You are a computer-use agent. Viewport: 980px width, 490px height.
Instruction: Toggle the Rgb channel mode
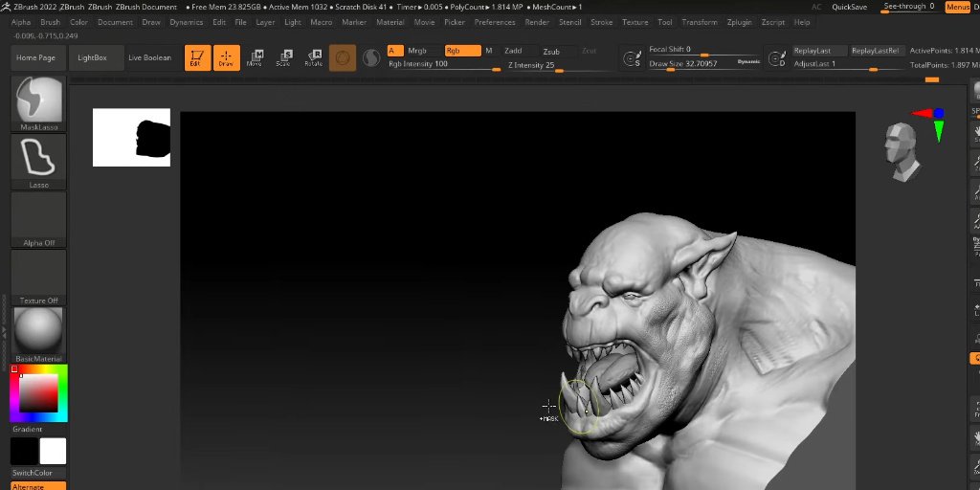pos(462,51)
